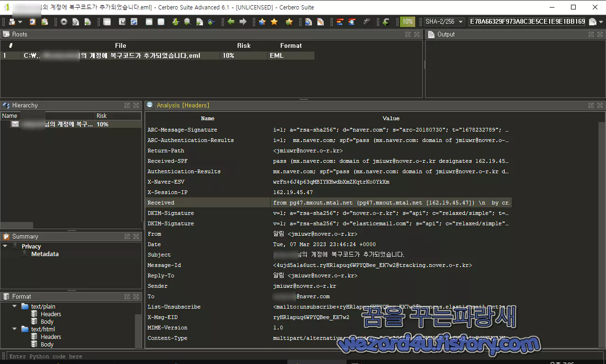Collapse the Privacy node in Summary
This screenshot has width=606, height=364.
(5, 246)
